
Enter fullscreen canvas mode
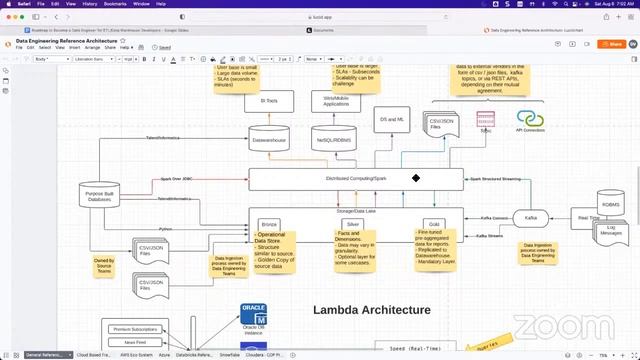(635, 355)
